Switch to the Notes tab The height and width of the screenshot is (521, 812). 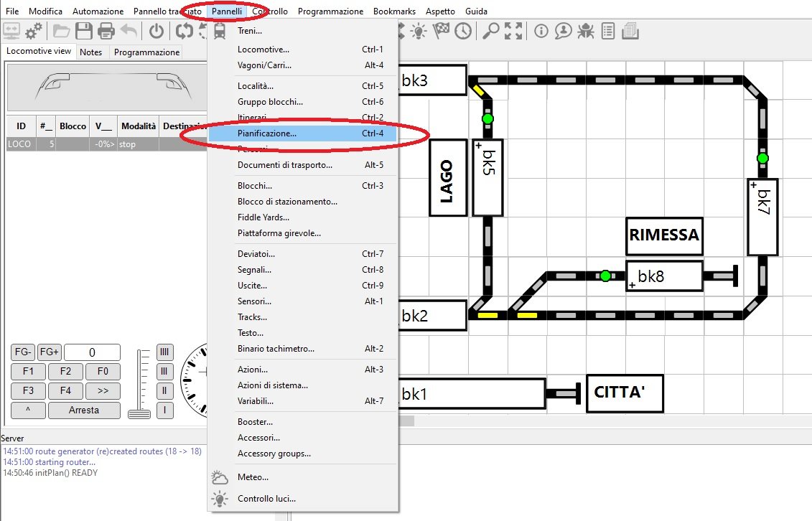click(x=91, y=52)
